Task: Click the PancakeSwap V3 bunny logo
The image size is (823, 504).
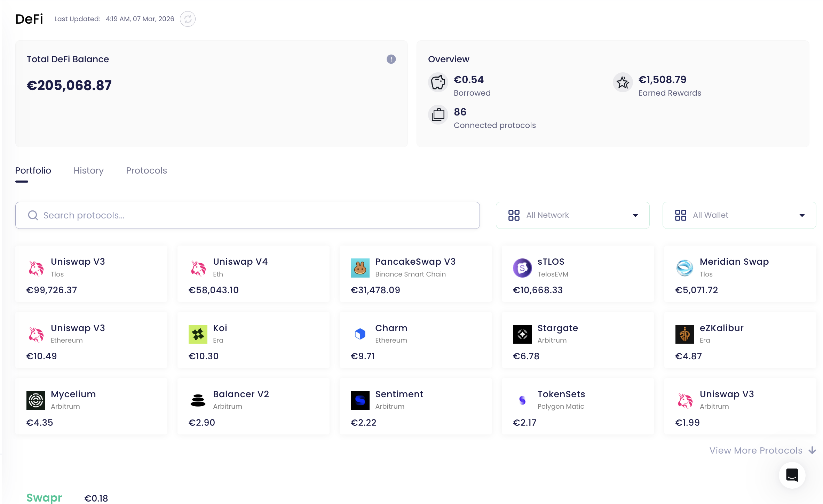Action: (x=360, y=268)
